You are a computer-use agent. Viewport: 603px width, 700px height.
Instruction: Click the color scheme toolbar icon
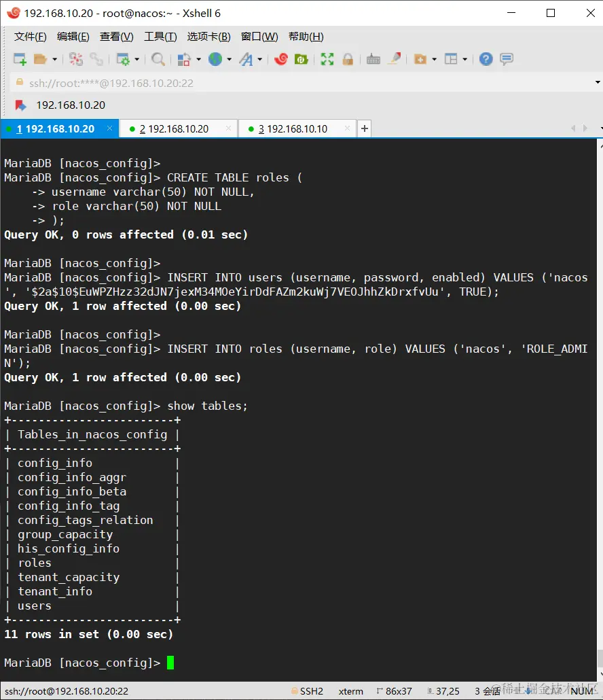pos(184,59)
